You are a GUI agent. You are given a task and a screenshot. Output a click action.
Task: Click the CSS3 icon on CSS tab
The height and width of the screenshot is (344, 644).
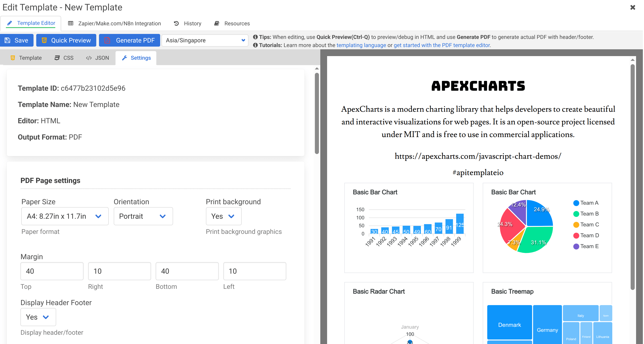tap(57, 58)
